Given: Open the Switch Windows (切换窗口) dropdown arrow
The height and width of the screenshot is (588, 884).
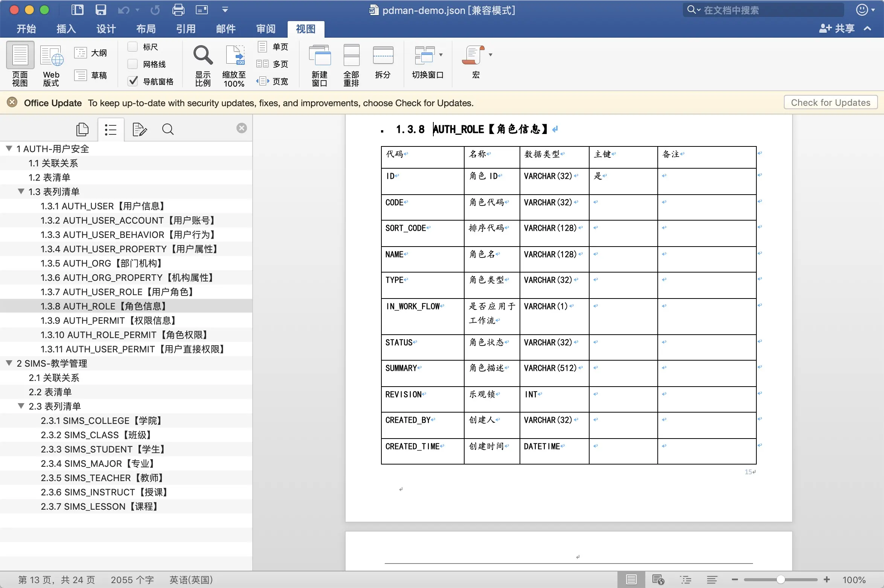Looking at the screenshot, I should pyautogui.click(x=441, y=55).
